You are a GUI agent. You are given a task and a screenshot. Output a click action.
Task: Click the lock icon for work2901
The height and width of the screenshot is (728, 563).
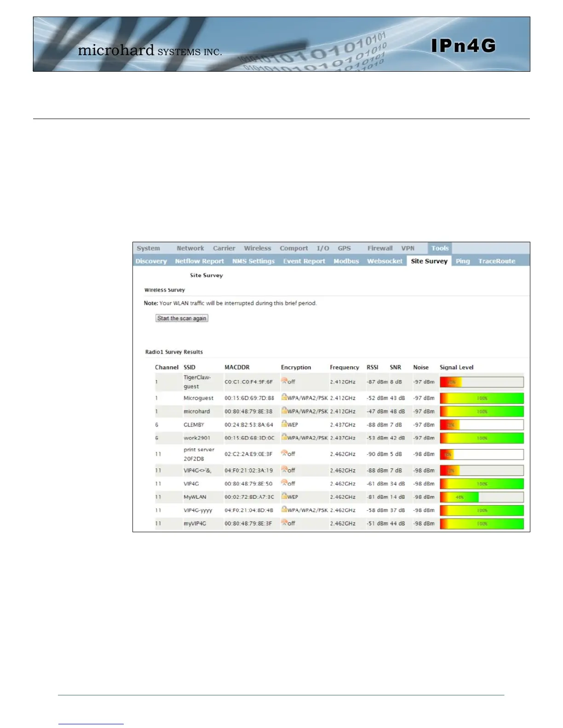click(x=284, y=438)
